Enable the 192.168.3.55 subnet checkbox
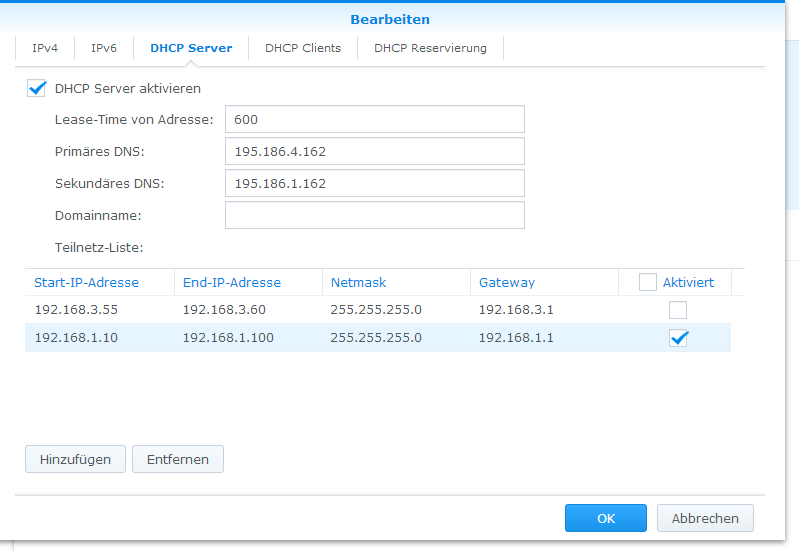 [x=678, y=310]
